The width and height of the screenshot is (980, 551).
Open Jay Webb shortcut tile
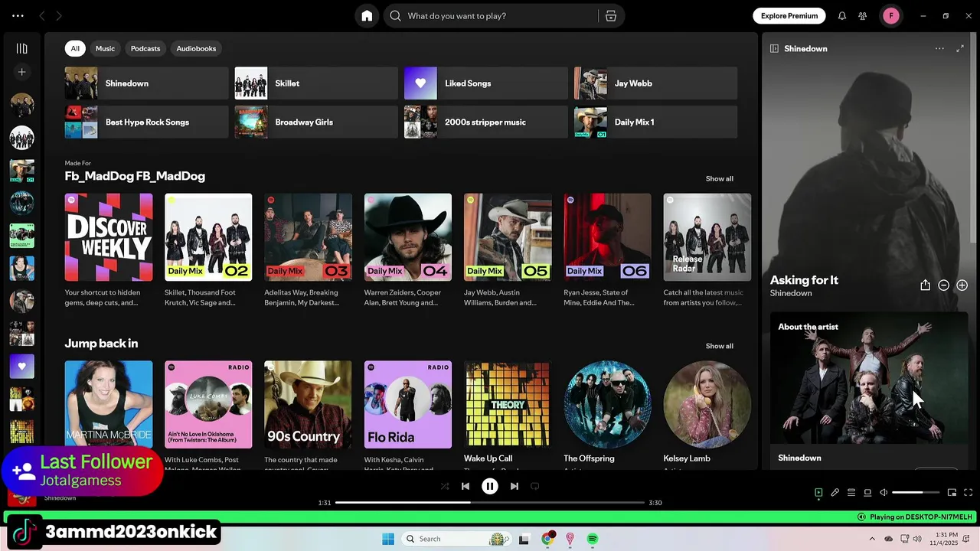656,83
